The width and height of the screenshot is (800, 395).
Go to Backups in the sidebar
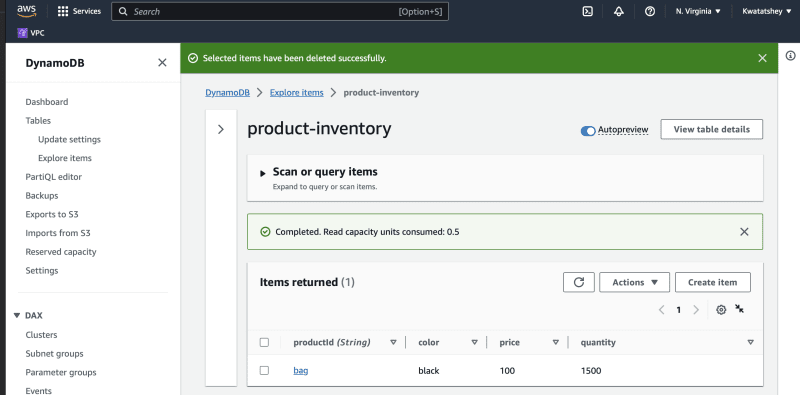pyautogui.click(x=42, y=195)
